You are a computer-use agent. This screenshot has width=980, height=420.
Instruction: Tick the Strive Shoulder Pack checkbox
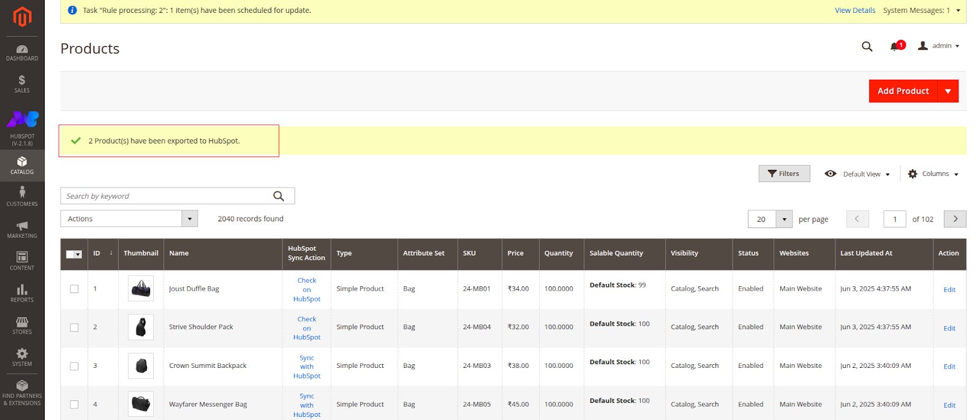(x=74, y=327)
